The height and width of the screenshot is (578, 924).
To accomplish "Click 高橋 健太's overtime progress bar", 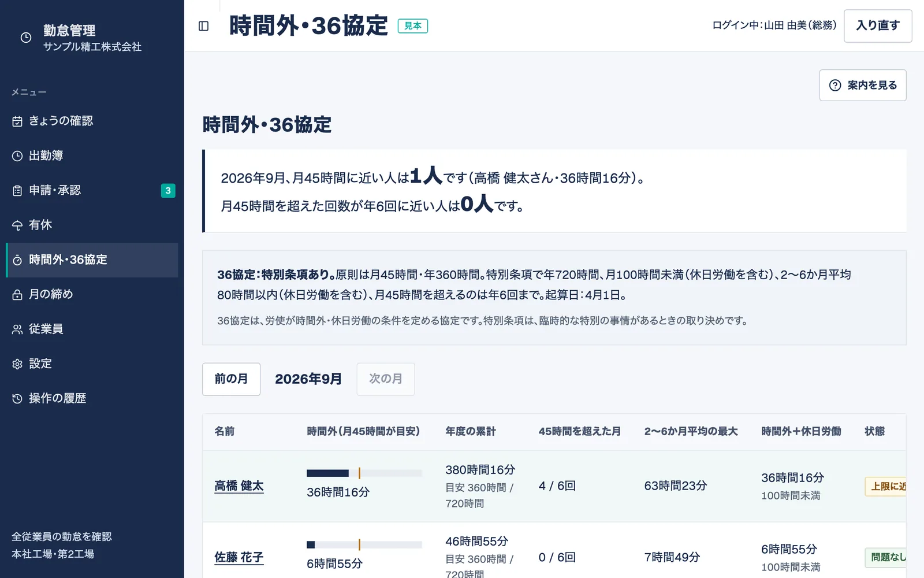I will click(364, 473).
